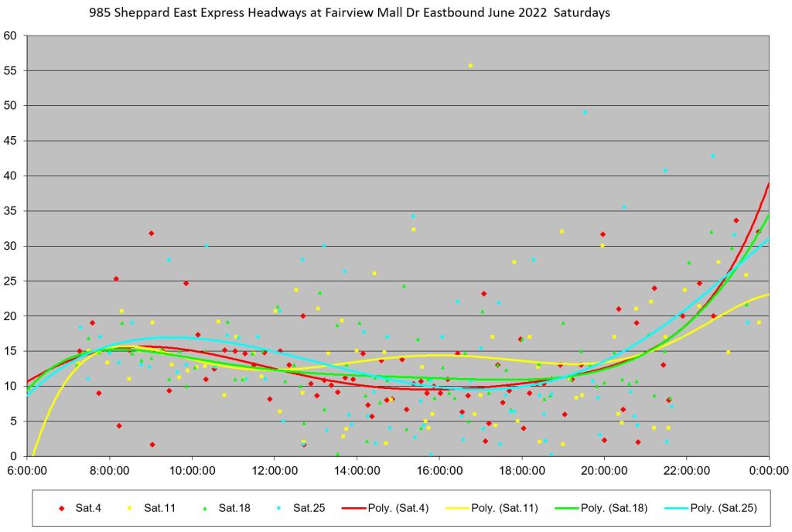Click the 12:00:00 x-axis label

[275, 469]
